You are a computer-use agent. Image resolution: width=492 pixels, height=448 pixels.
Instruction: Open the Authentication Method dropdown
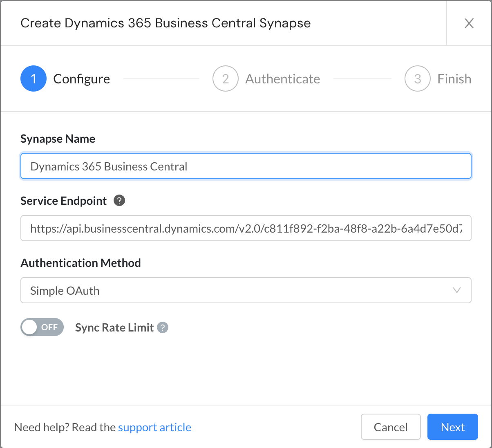click(246, 291)
